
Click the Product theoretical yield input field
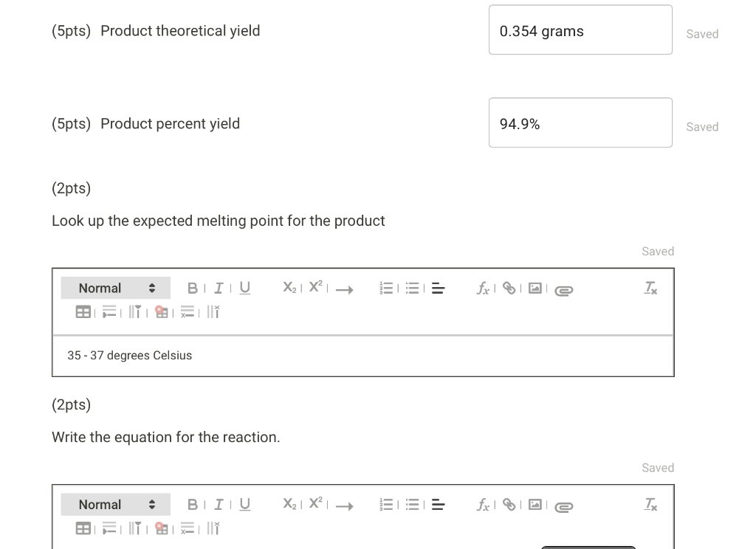[580, 30]
